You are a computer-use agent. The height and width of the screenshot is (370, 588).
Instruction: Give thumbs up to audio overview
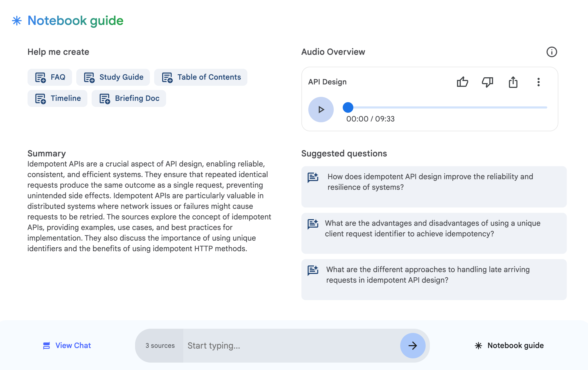(462, 82)
